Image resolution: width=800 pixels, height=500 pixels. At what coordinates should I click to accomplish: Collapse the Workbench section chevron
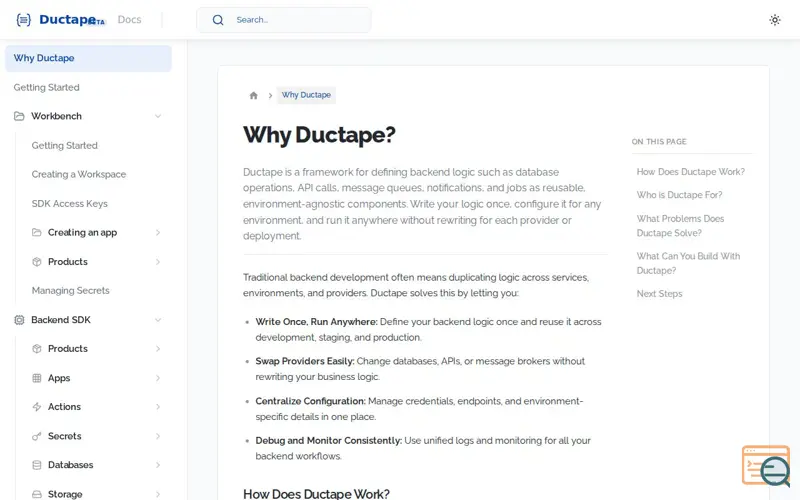tap(158, 116)
